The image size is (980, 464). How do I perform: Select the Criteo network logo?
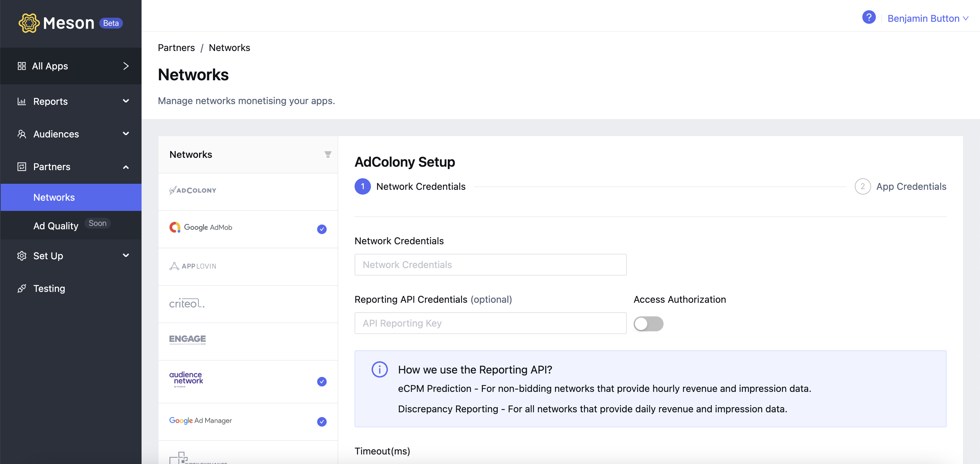pyautogui.click(x=186, y=303)
